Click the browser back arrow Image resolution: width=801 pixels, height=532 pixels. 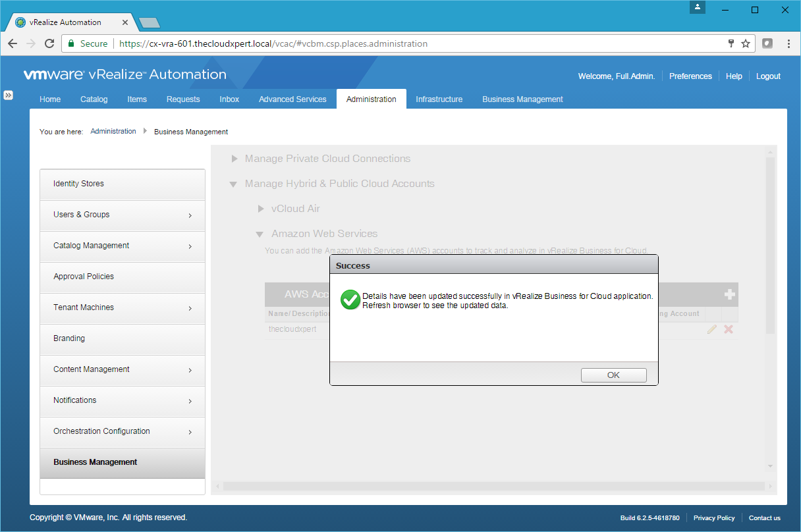[13, 43]
